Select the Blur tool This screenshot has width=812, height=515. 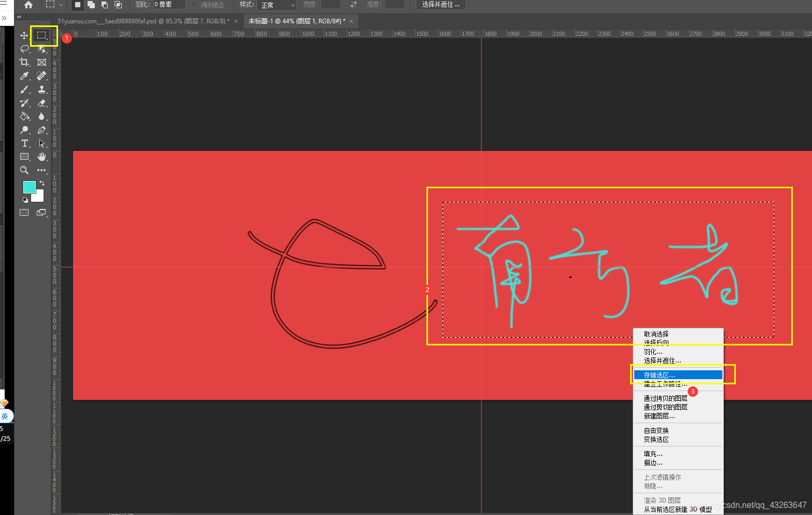41,116
